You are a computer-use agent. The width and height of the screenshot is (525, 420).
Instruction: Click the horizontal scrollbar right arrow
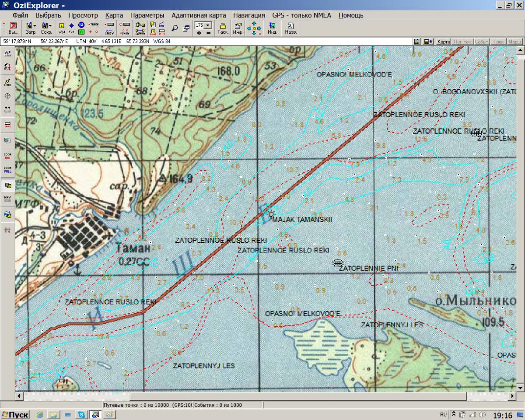512,396
